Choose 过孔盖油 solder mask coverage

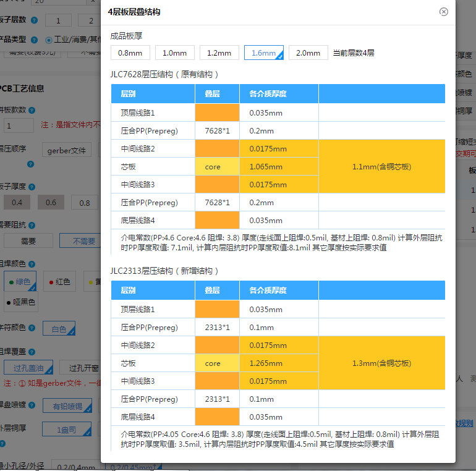[30, 368]
